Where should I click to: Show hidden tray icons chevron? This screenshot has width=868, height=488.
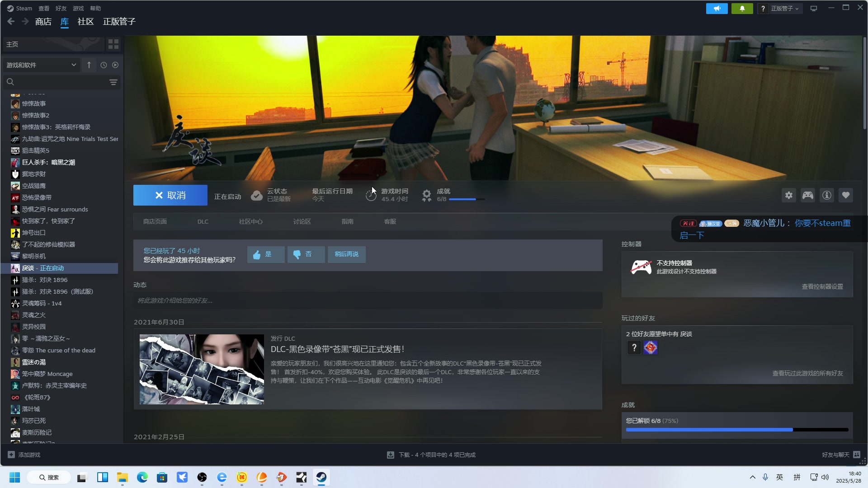tap(752, 477)
